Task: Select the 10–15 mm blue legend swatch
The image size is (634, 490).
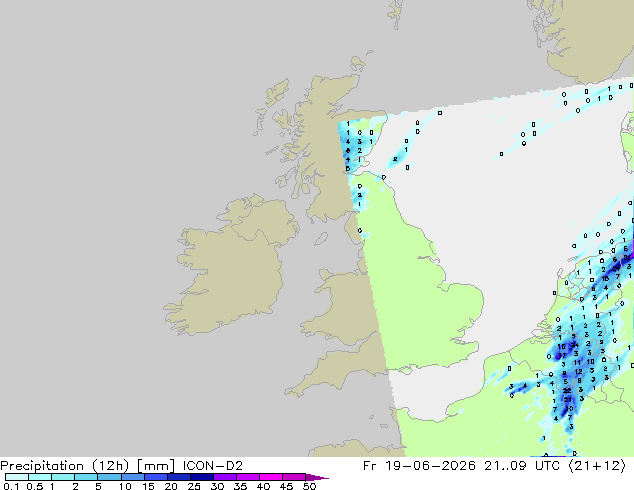Action: point(133,477)
